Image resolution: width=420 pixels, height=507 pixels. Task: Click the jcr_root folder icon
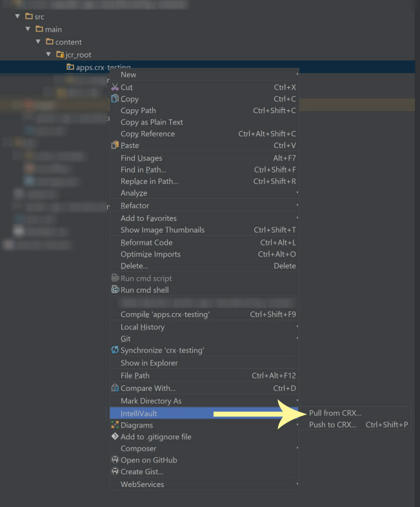point(60,54)
